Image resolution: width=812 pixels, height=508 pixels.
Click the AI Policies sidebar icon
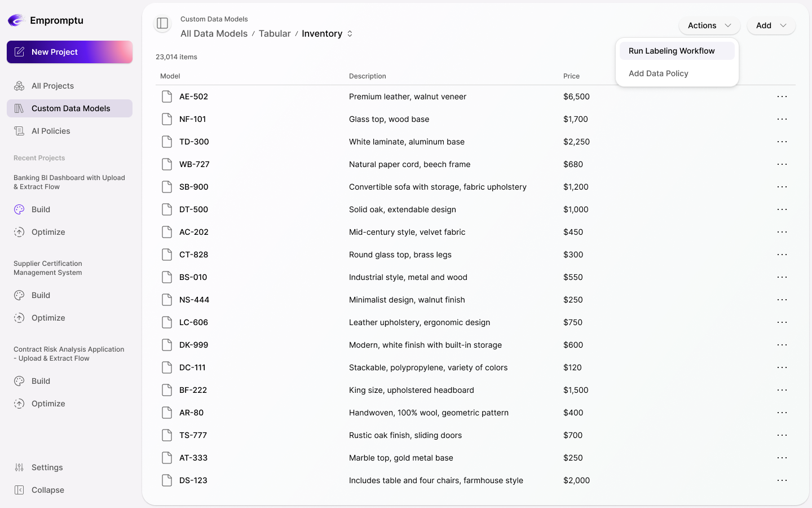coord(19,131)
